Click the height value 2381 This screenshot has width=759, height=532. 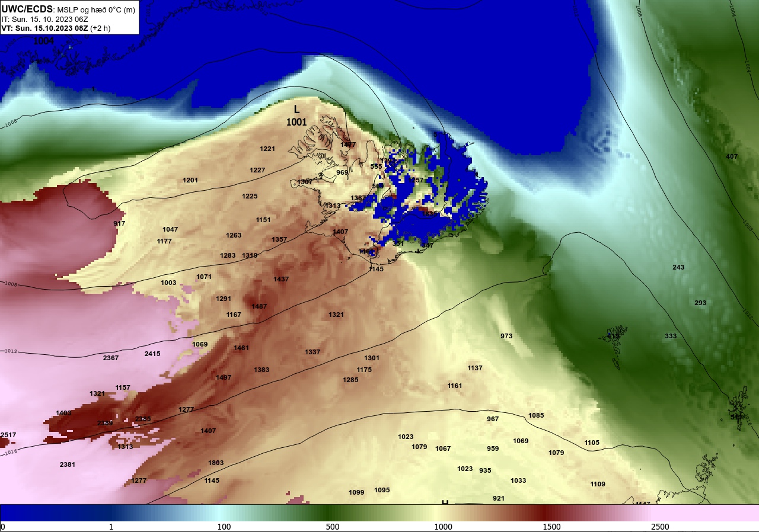tap(68, 464)
